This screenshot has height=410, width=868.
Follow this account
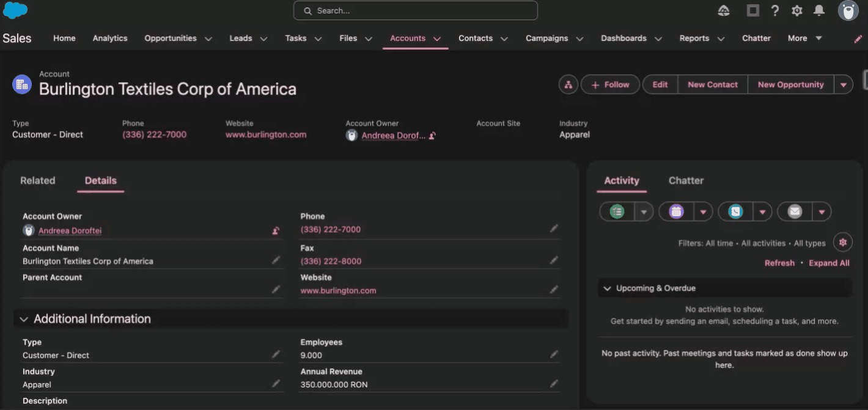[x=609, y=84]
